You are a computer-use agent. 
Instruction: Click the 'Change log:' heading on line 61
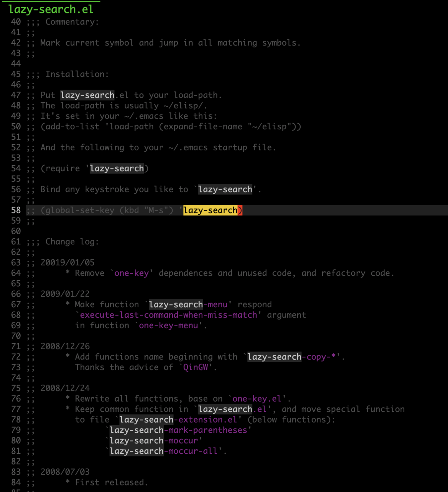[x=72, y=242]
